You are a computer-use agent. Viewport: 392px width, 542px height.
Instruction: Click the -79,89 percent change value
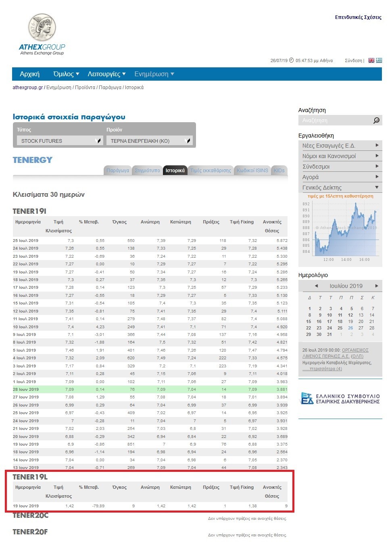[x=98, y=506]
